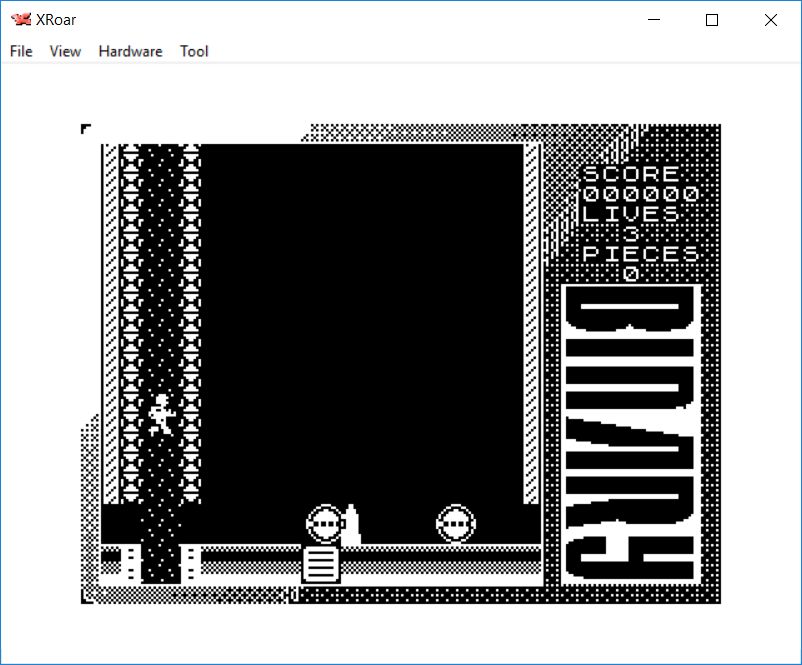This screenshot has height=665, width=802.
Task: Click the striped crate below the floor
Action: coord(322,564)
